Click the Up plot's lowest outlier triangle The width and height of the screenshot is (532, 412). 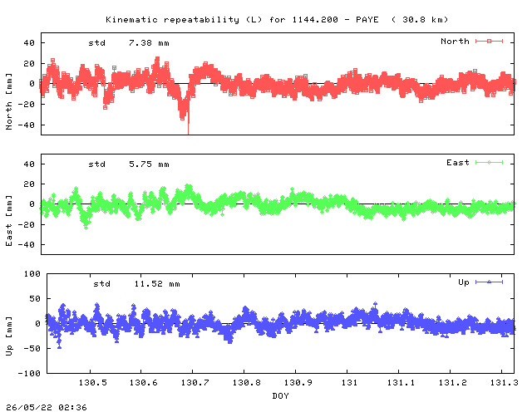click(60, 346)
